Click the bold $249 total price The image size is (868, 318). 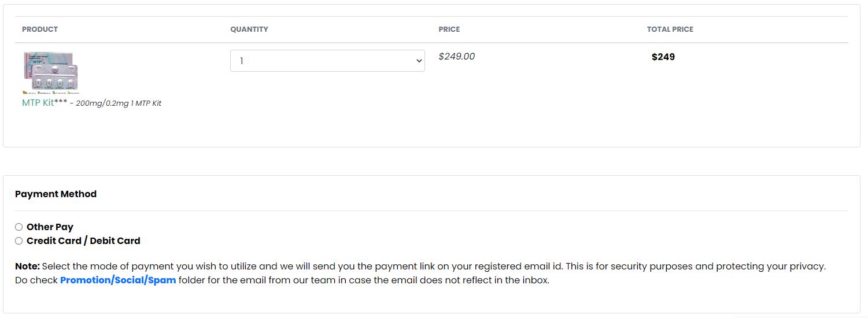663,57
